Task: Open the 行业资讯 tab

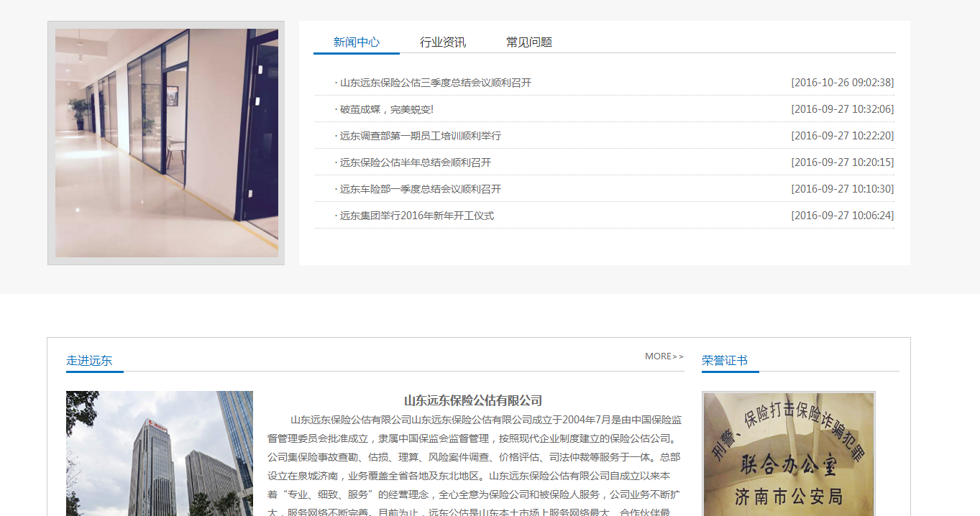Action: (x=443, y=42)
